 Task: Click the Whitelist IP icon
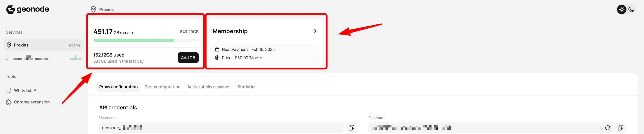[x=9, y=90]
